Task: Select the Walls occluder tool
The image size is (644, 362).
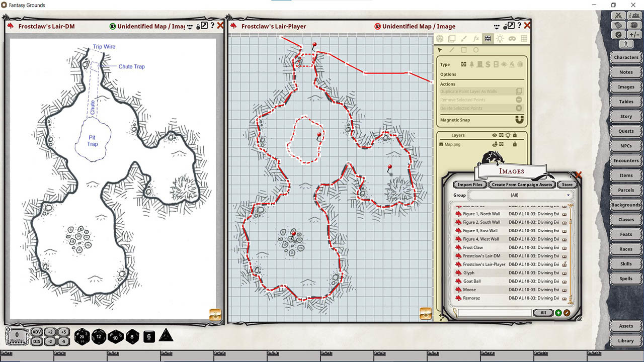Action: pyautogui.click(x=488, y=38)
